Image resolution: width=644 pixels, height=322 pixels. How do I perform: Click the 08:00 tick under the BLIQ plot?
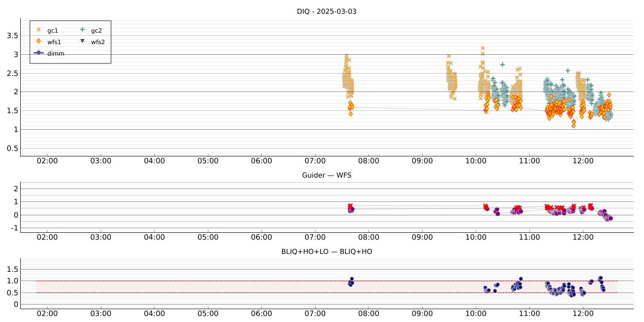click(x=368, y=314)
